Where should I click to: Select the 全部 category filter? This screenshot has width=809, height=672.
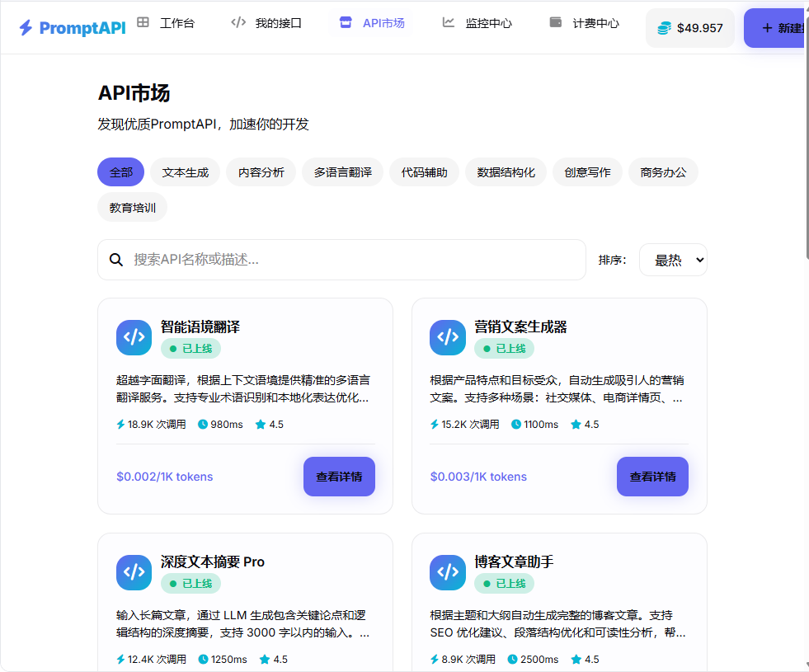(120, 172)
